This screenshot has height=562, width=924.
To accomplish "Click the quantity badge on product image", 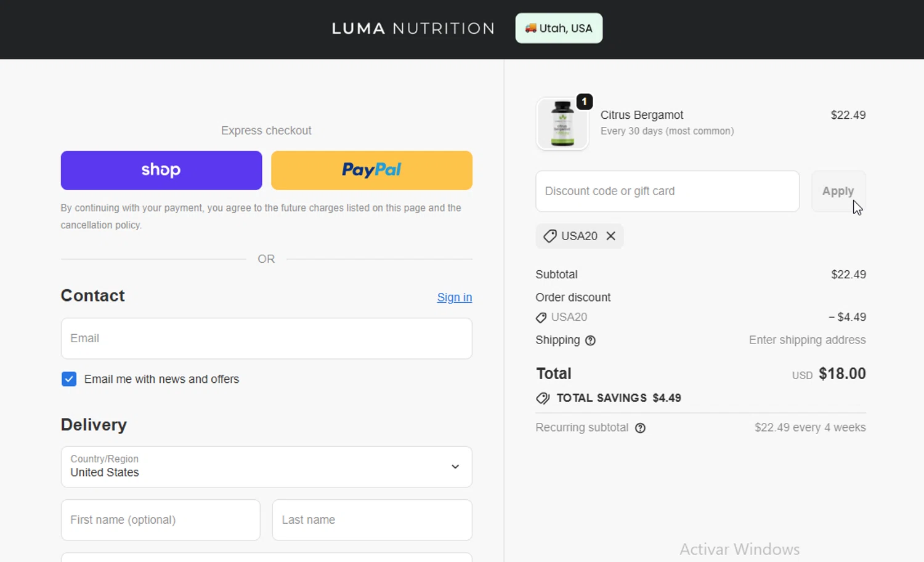I will [584, 102].
